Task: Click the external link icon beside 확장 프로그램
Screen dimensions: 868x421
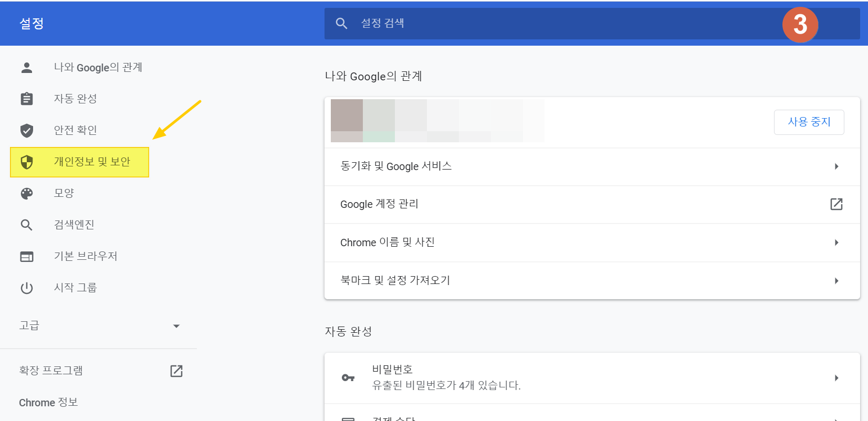Action: click(176, 371)
